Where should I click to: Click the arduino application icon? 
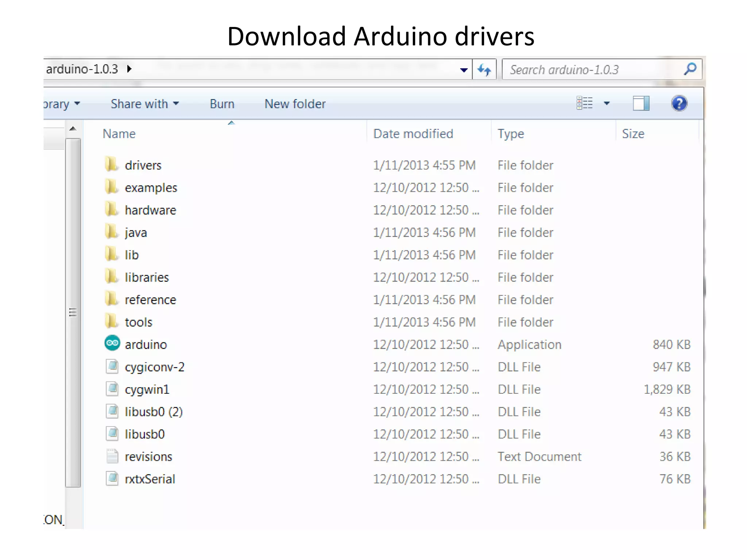[x=112, y=343]
